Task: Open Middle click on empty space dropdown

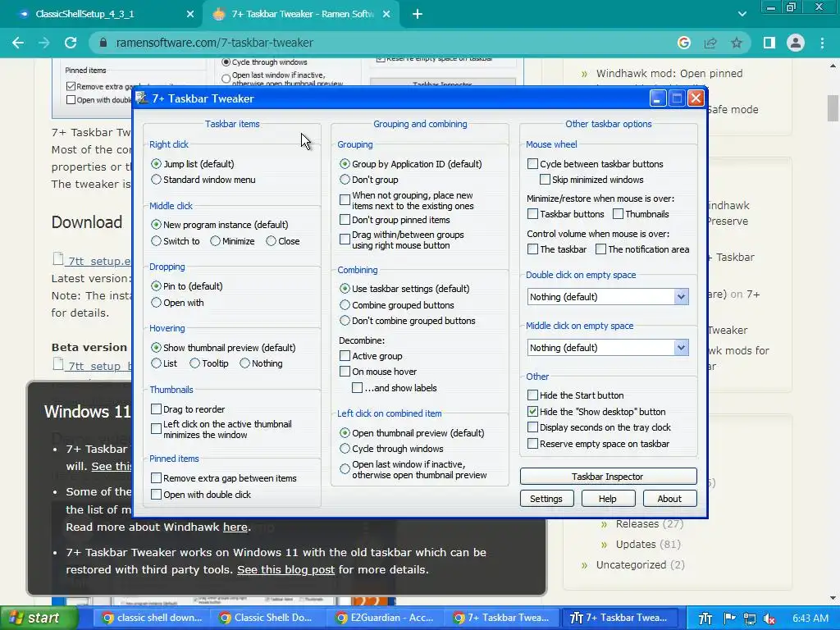Action: 608,348
